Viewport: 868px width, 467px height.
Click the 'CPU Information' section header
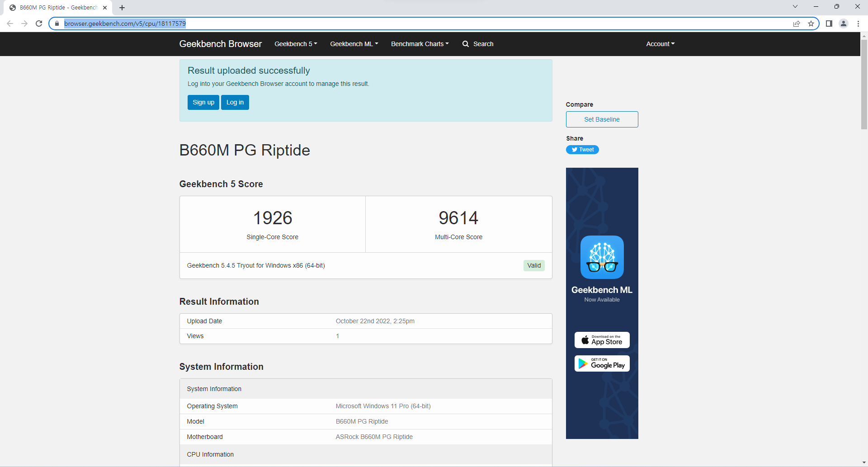[210, 454]
